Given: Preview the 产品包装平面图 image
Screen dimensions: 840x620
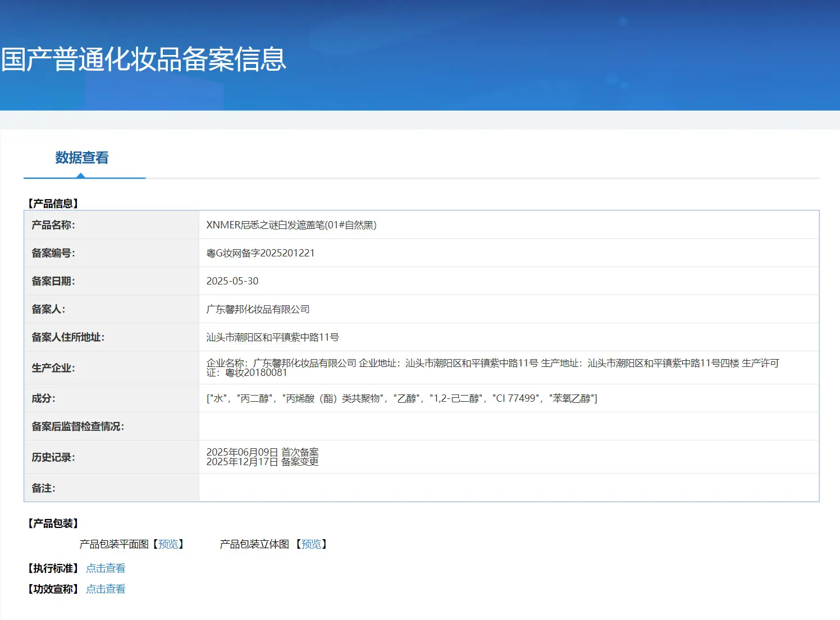Looking at the screenshot, I should 168,544.
